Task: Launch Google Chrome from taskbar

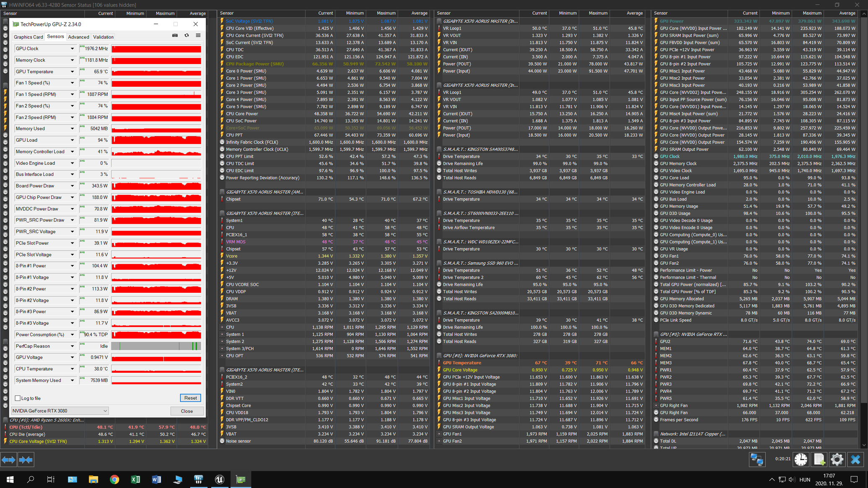Action: (x=114, y=479)
